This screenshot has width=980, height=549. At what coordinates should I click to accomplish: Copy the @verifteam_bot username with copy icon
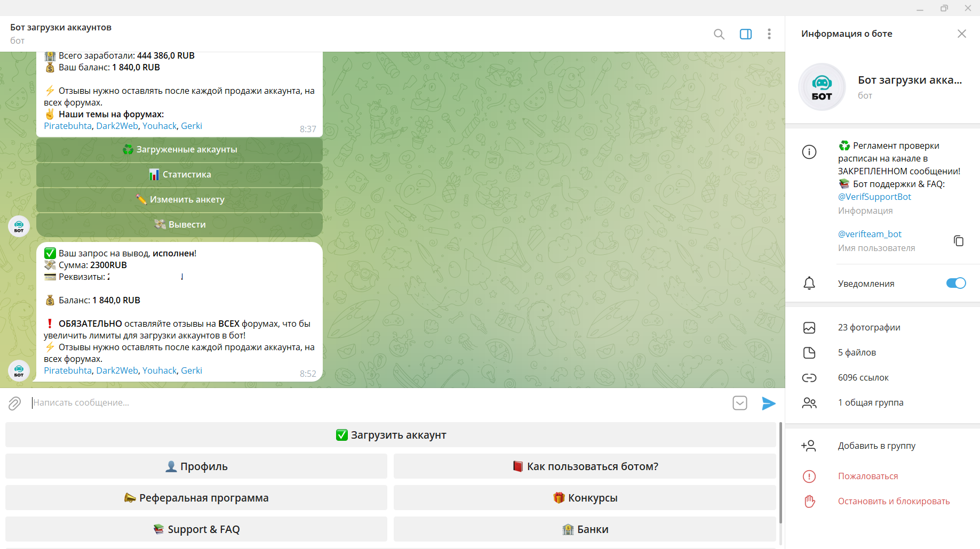[x=958, y=241]
